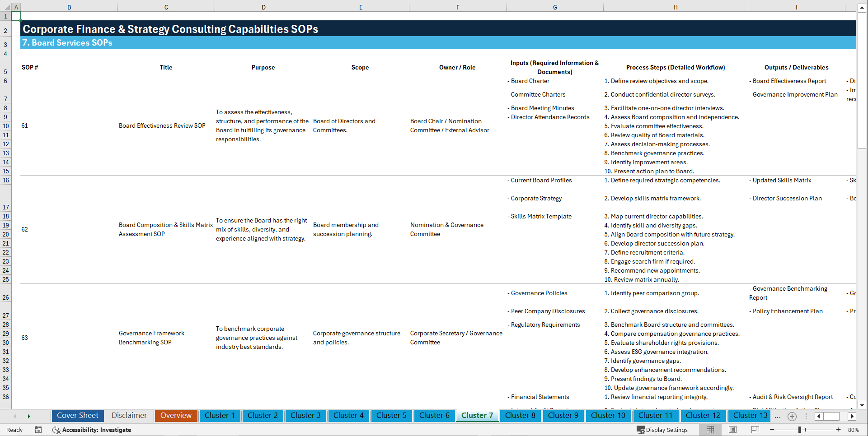Click the vertical scrollbar down arrow

pyautogui.click(x=862, y=405)
